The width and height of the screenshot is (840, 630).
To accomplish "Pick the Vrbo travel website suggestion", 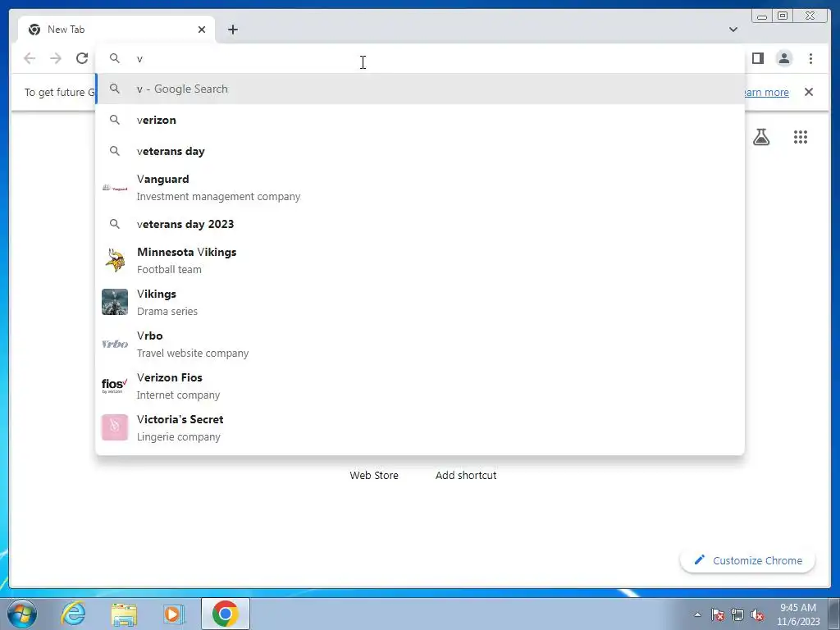I will click(x=420, y=344).
